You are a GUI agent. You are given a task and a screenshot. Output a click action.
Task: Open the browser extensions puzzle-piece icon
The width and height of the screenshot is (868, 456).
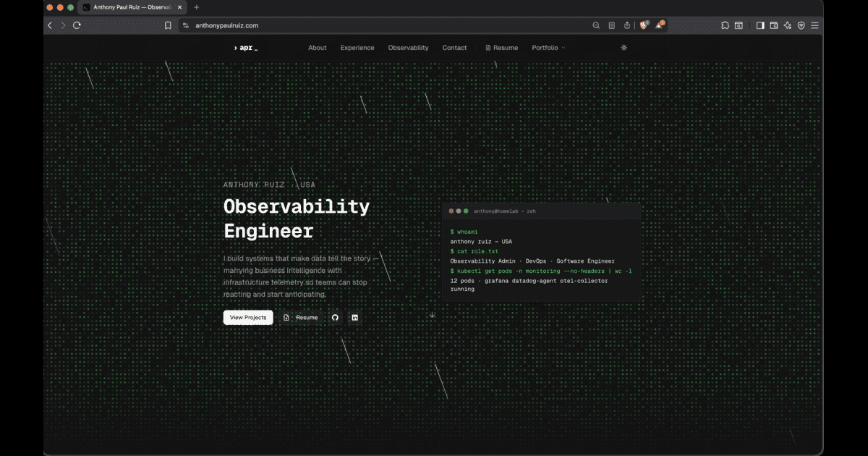coord(725,25)
